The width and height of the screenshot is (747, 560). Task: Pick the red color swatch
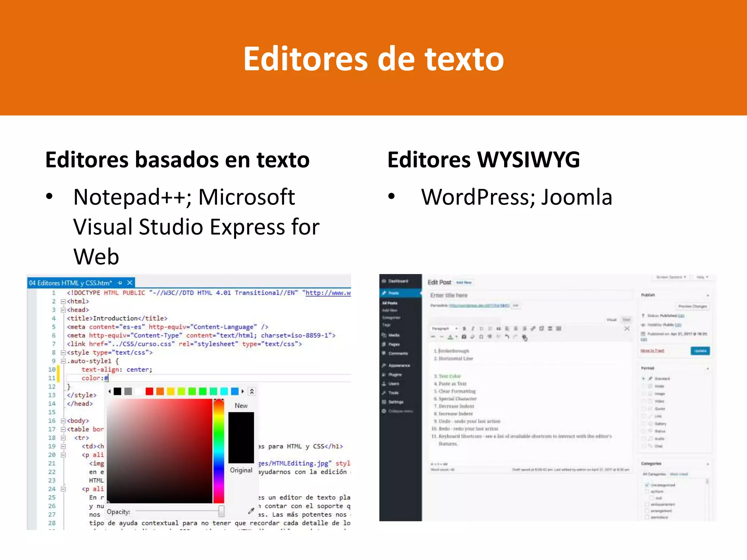click(149, 392)
